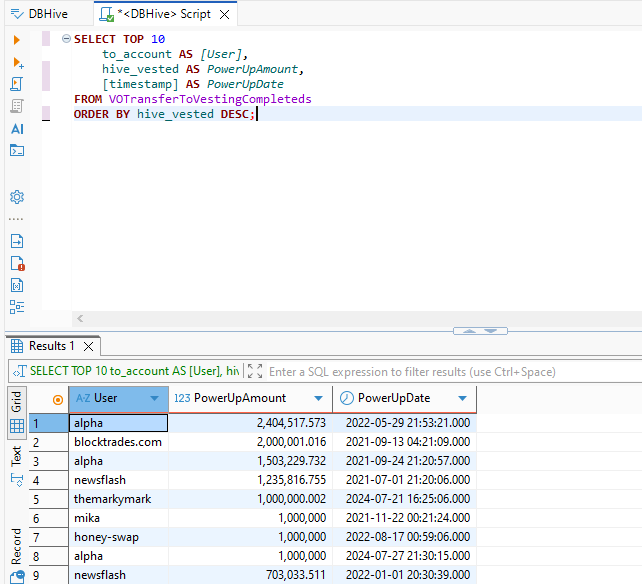Open the AI assistant tool
642x584 pixels.
17,129
